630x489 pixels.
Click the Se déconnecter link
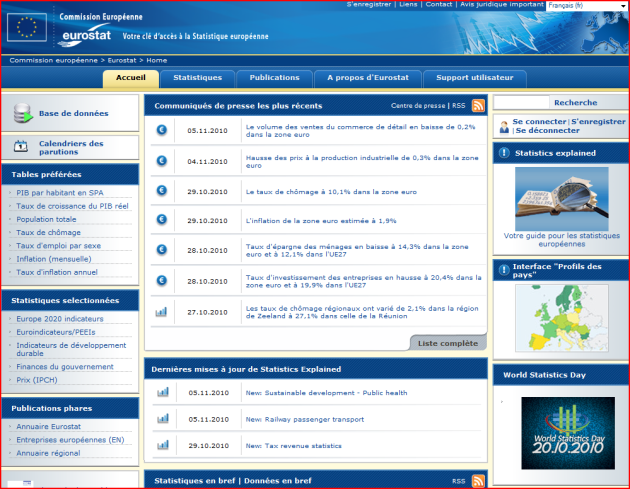click(x=548, y=130)
